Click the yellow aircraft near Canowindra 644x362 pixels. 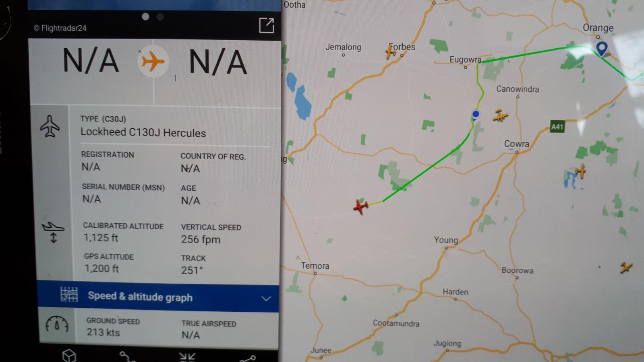(x=500, y=116)
